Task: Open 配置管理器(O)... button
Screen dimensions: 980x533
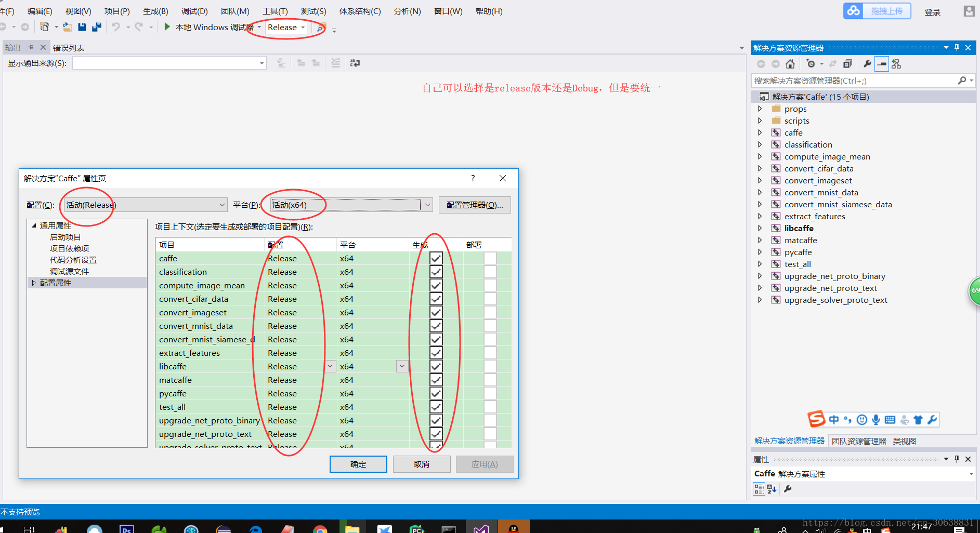Action: pos(475,205)
